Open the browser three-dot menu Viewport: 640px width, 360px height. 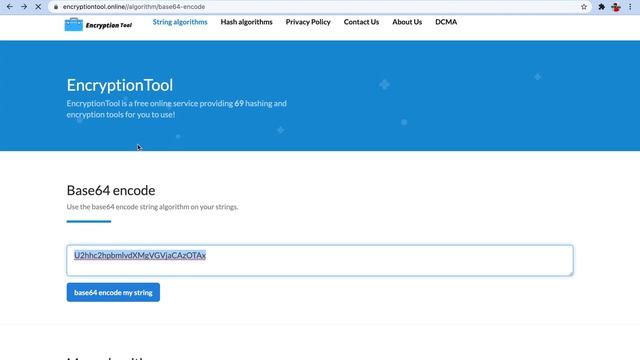pyautogui.click(x=630, y=7)
